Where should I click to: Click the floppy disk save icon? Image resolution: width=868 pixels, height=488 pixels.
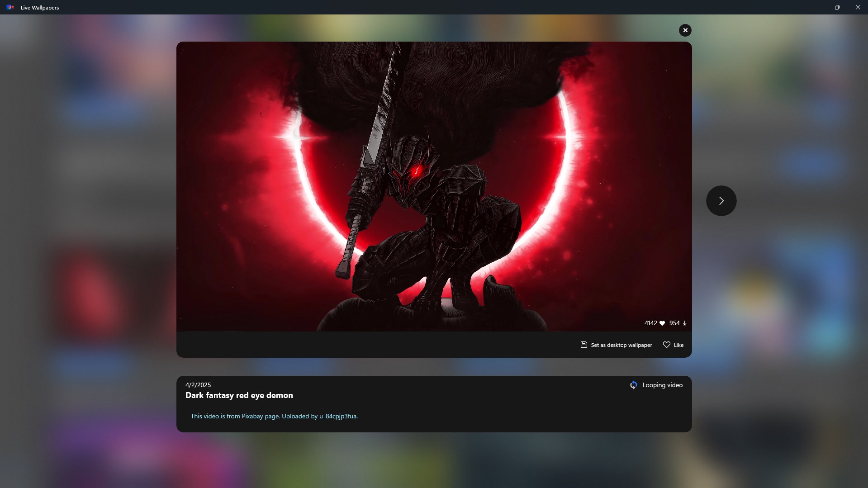583,344
